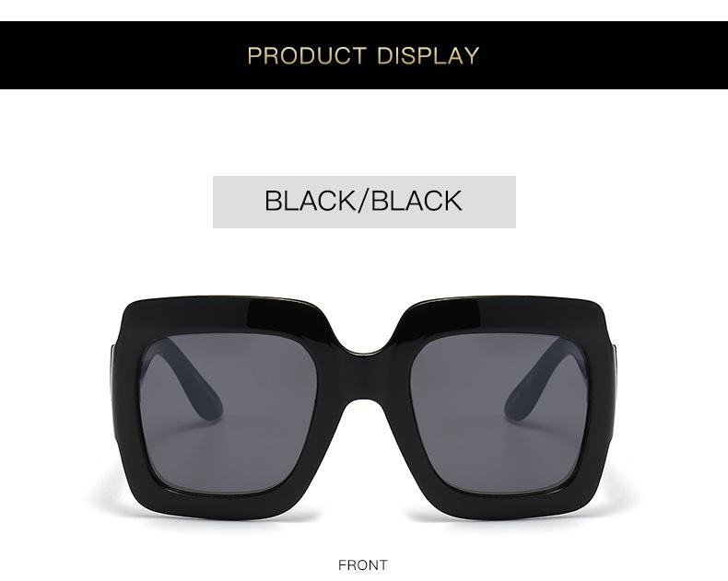Click the black banner right of heading
The image size is (728, 581).
[x=604, y=54]
